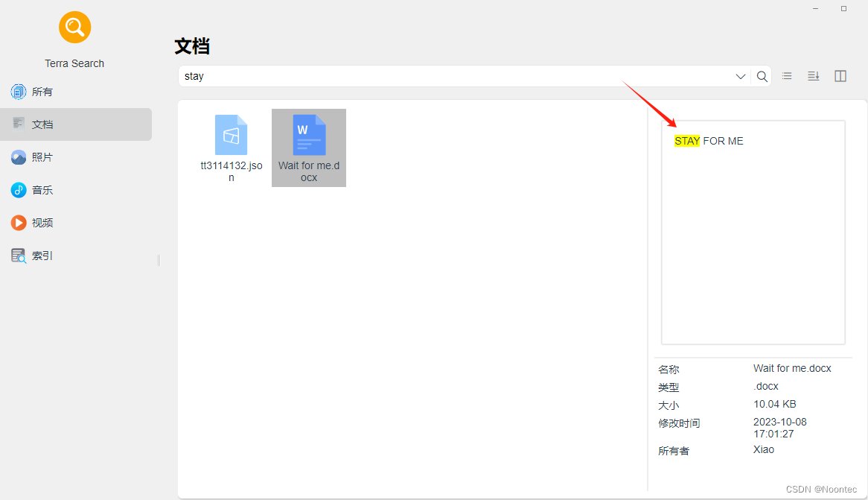Click the 10.04 KB size value
Screen dimensions: 868x500
click(774, 404)
